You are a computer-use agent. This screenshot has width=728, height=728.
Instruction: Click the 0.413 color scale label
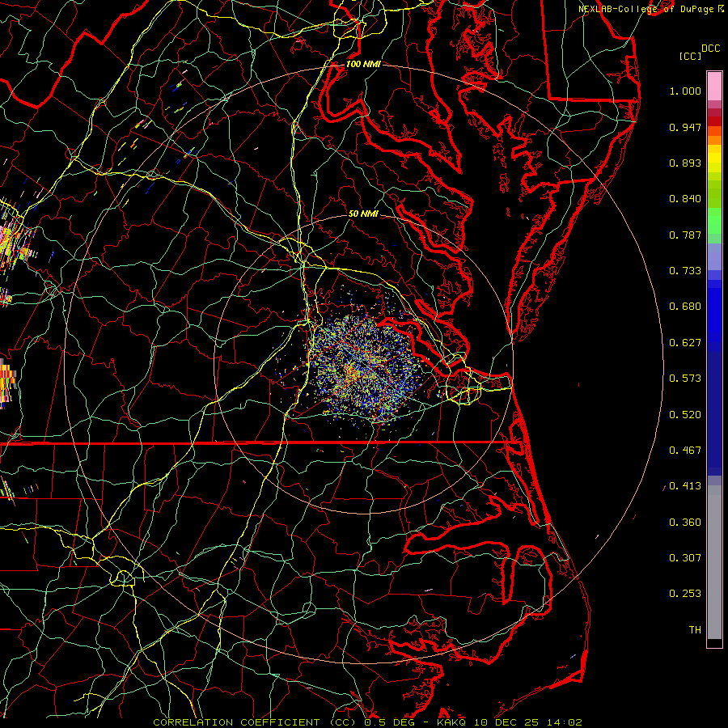point(685,486)
